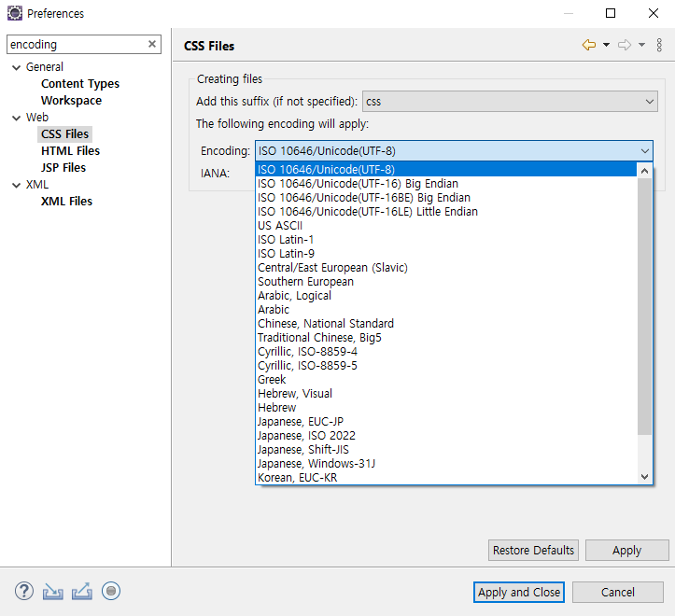Pick the plain Hebrew encoding option

click(x=446, y=407)
